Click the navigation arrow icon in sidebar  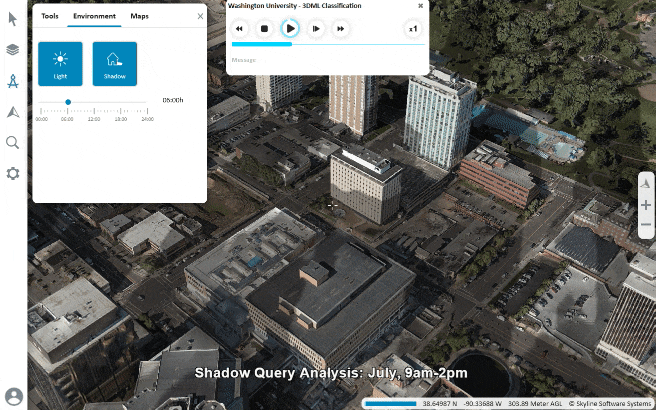tap(13, 112)
